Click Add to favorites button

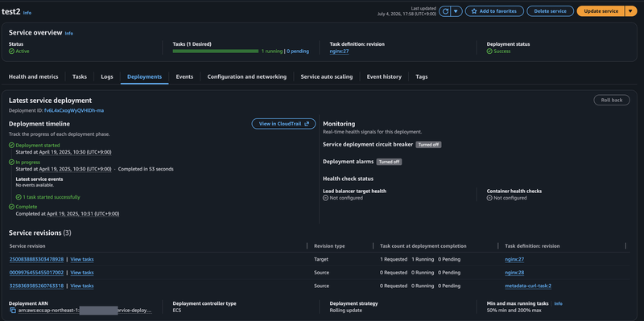point(494,11)
